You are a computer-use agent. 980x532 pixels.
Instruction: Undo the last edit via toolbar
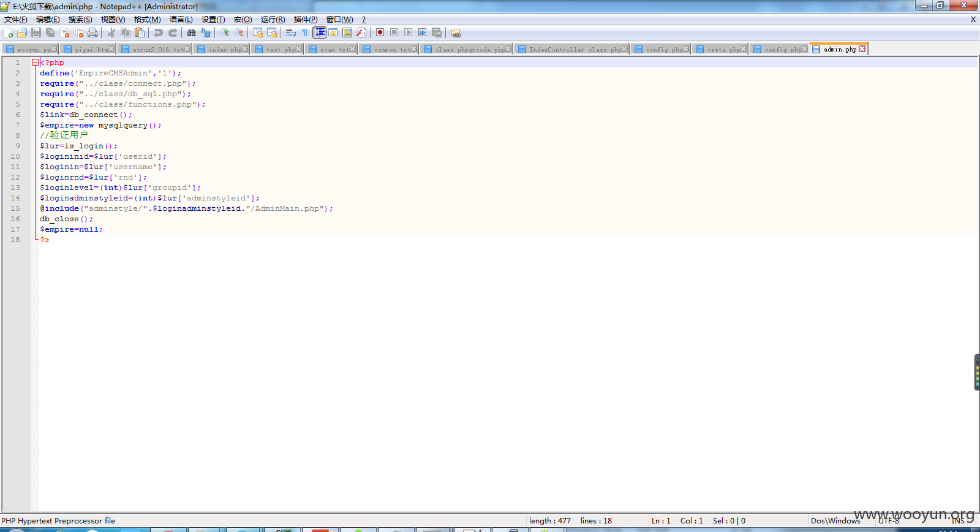point(159,32)
